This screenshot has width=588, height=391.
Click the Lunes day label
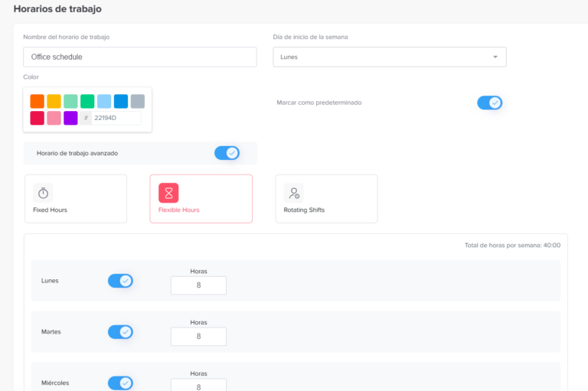[x=50, y=281]
